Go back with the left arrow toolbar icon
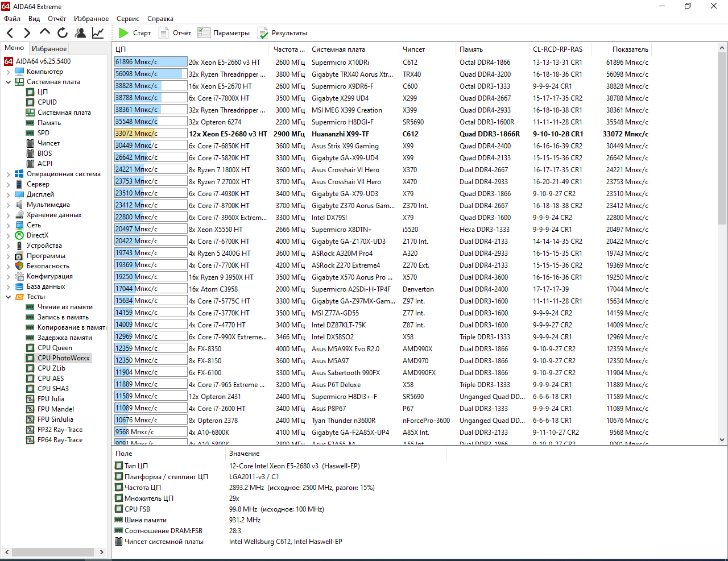Image resolution: width=728 pixels, height=561 pixels. [x=10, y=33]
